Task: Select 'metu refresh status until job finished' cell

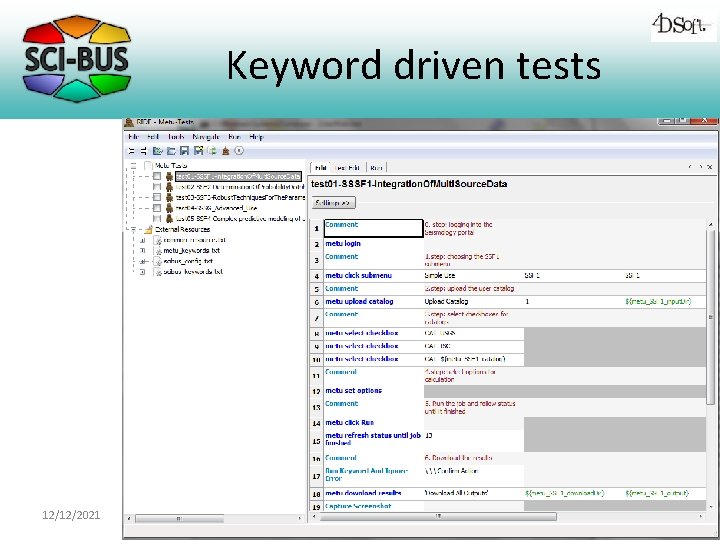Action: pos(374,439)
